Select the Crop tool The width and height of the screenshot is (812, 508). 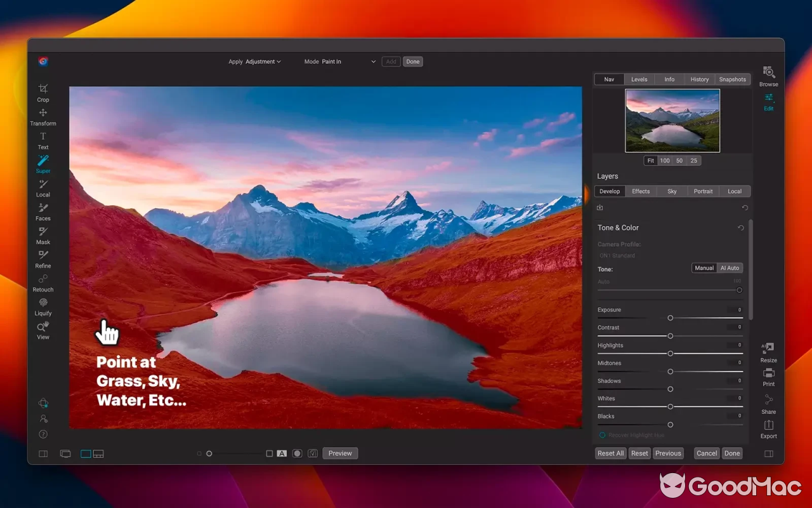43,92
